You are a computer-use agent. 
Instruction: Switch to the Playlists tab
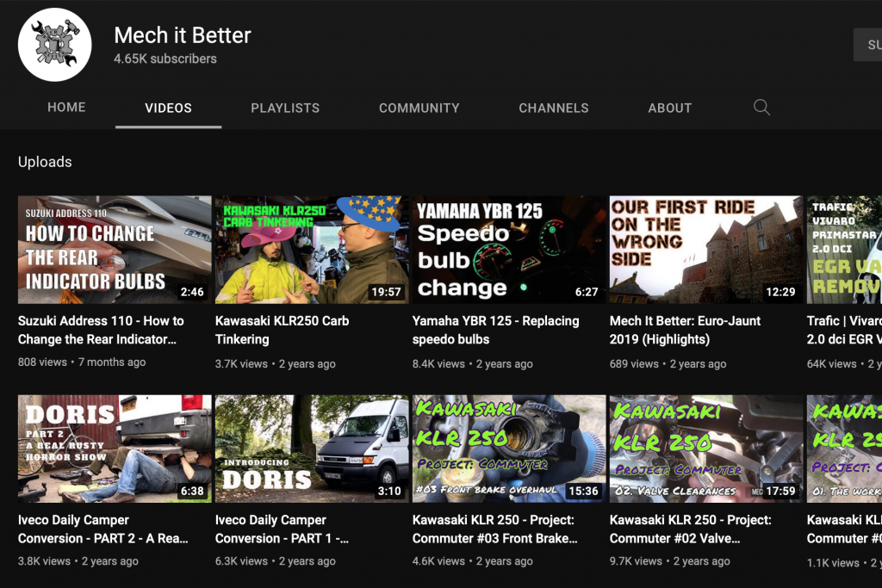pos(285,108)
